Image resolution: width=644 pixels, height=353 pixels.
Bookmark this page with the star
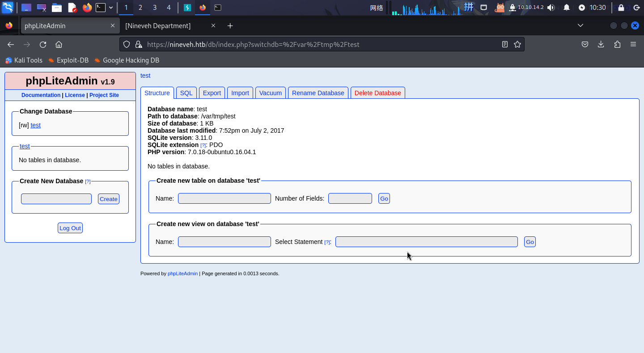pyautogui.click(x=517, y=44)
